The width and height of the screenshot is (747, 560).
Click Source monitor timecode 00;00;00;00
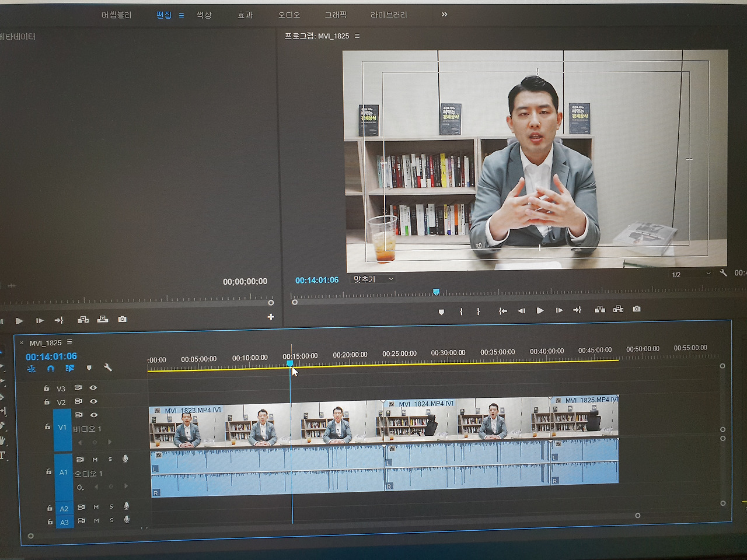[245, 281]
